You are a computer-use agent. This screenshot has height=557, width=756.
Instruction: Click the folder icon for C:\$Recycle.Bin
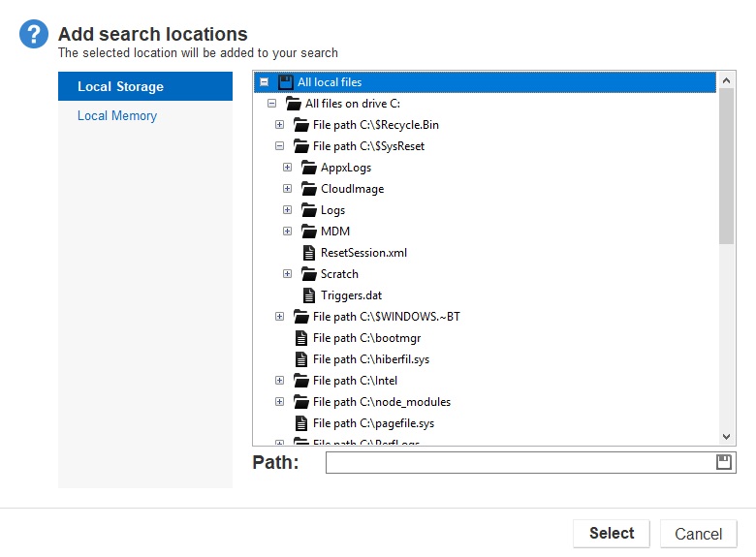tap(300, 125)
